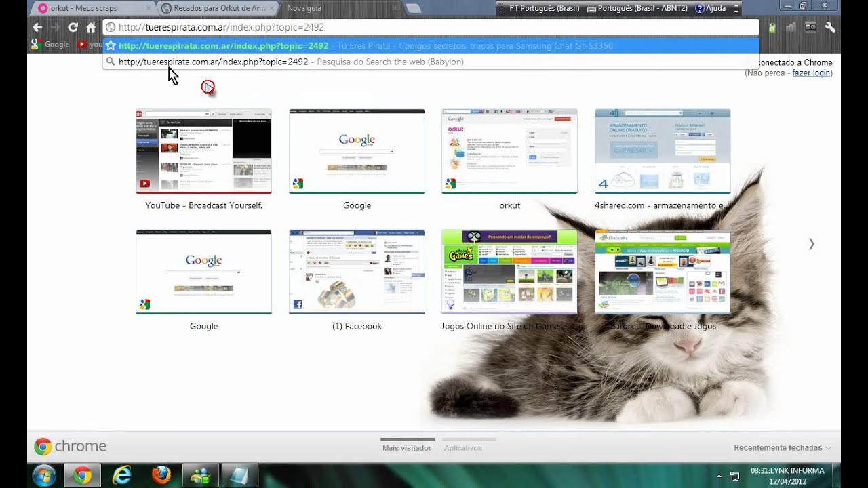Open the new tab button
The width and height of the screenshot is (868, 488).
pyautogui.click(x=413, y=8)
